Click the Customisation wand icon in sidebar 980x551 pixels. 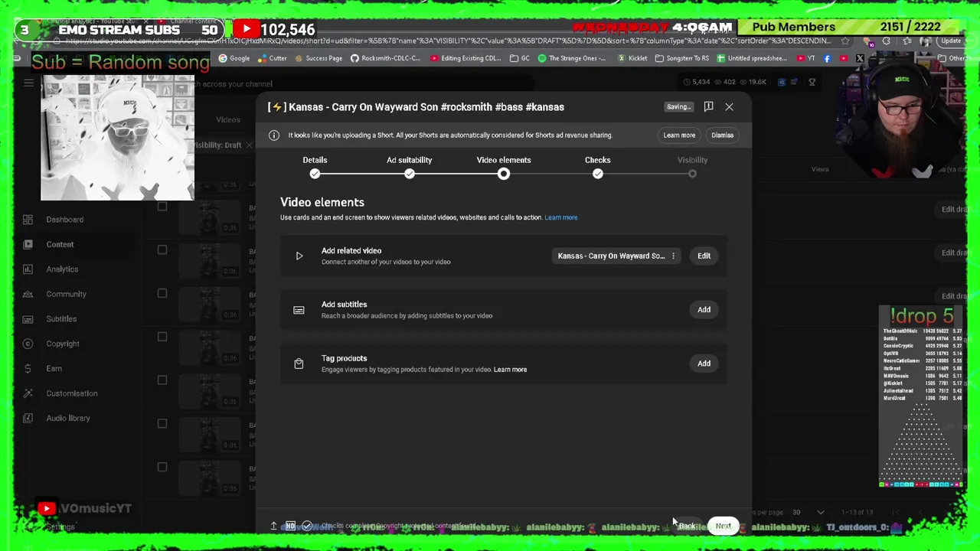(x=28, y=393)
